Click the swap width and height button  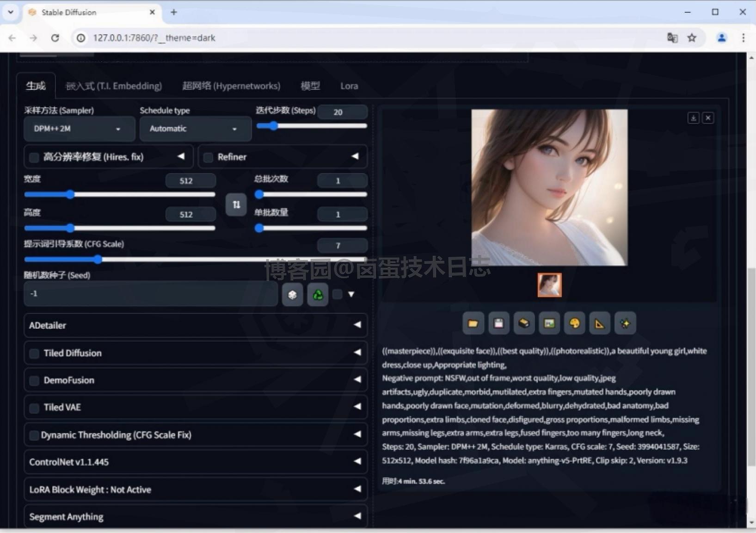tap(236, 205)
